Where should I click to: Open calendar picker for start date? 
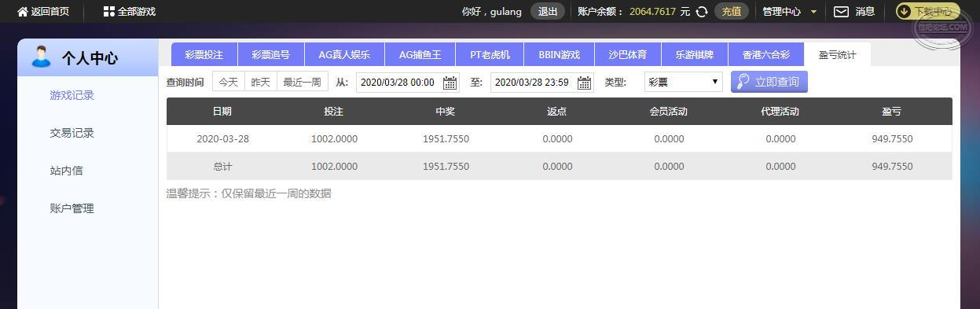click(450, 83)
